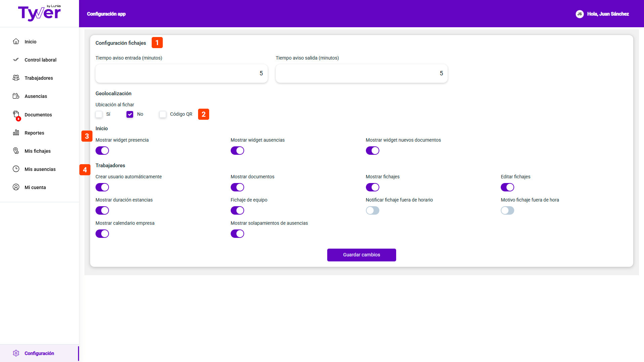This screenshot has width=644, height=362.
Task: Click the Mis ausencias clock icon
Action: (16, 169)
